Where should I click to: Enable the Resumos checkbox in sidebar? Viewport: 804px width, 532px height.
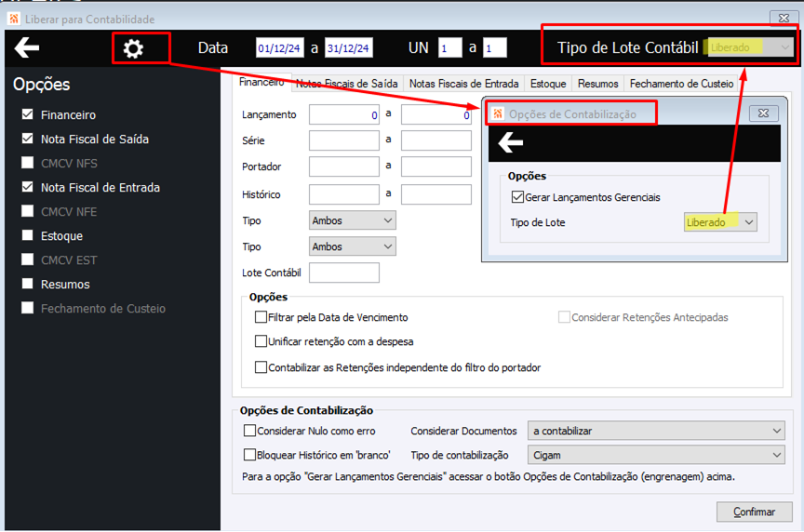pyautogui.click(x=28, y=284)
